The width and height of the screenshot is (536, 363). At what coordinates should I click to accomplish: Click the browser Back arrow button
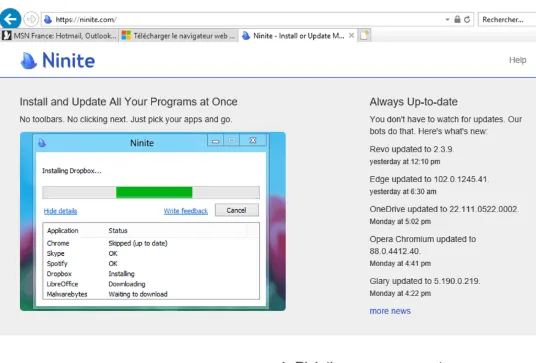(x=10, y=19)
